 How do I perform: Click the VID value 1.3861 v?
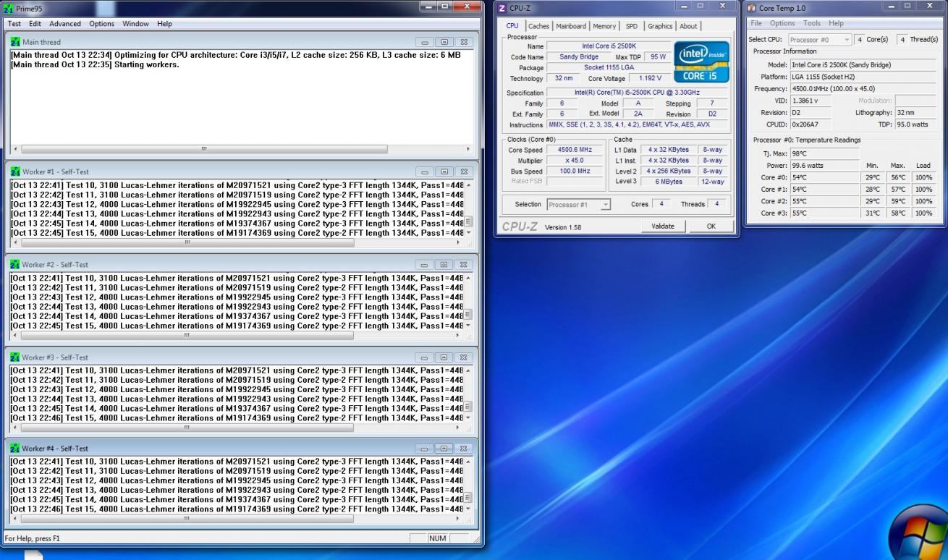pyautogui.click(x=810, y=101)
